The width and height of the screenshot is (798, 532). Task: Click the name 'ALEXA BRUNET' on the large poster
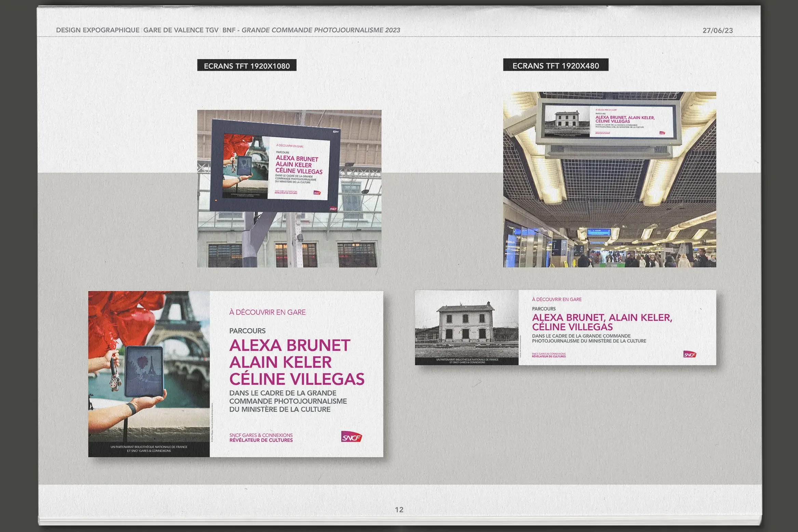(290, 345)
